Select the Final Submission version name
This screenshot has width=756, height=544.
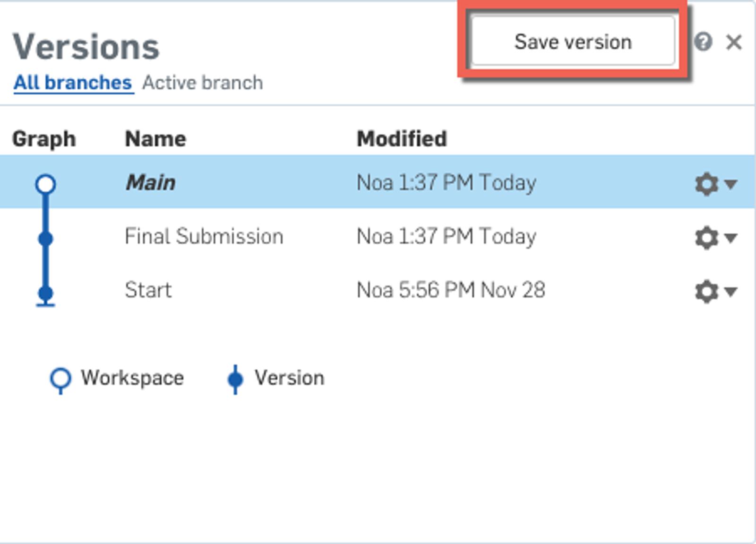coord(204,236)
